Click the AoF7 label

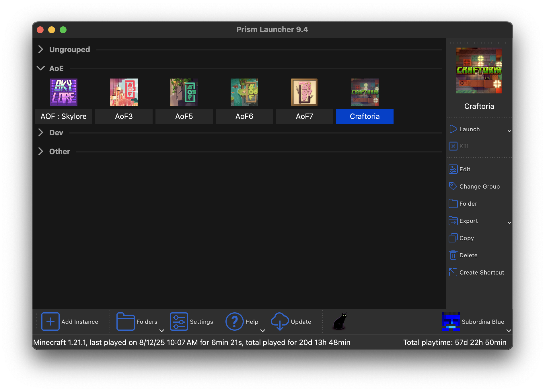pos(305,116)
